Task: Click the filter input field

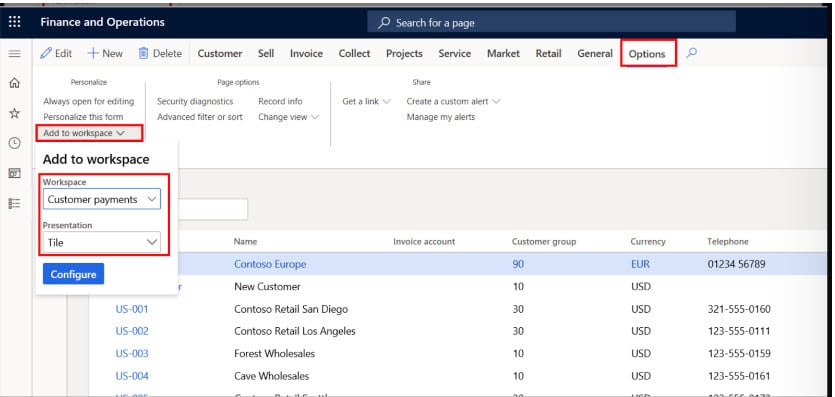Action: coord(212,209)
